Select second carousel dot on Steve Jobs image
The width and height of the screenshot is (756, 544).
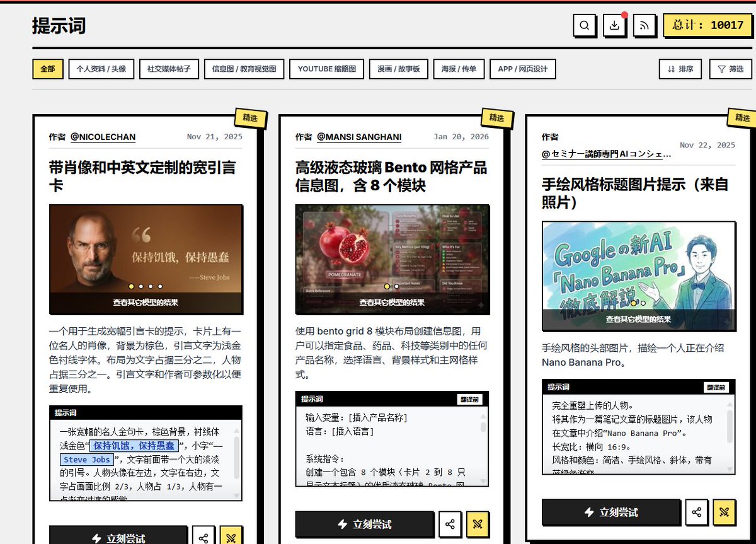141,286
